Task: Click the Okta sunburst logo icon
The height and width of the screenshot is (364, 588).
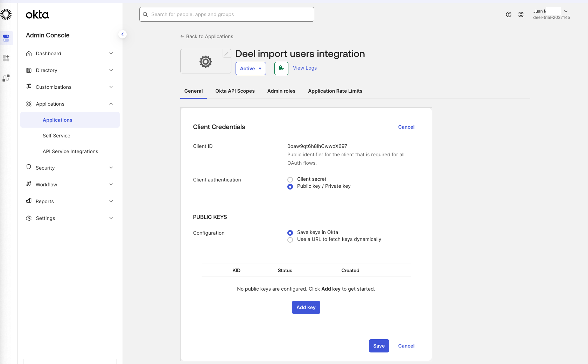Action: click(6, 14)
